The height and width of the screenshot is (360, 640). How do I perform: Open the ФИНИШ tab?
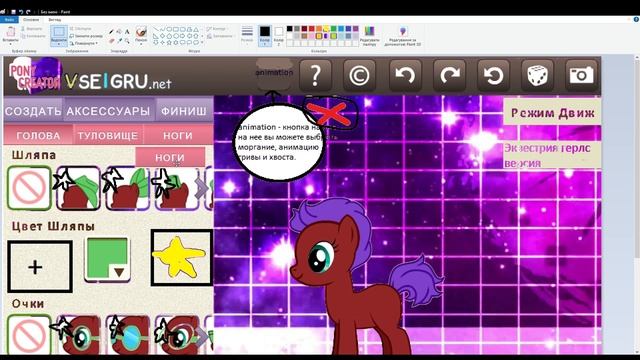184,111
